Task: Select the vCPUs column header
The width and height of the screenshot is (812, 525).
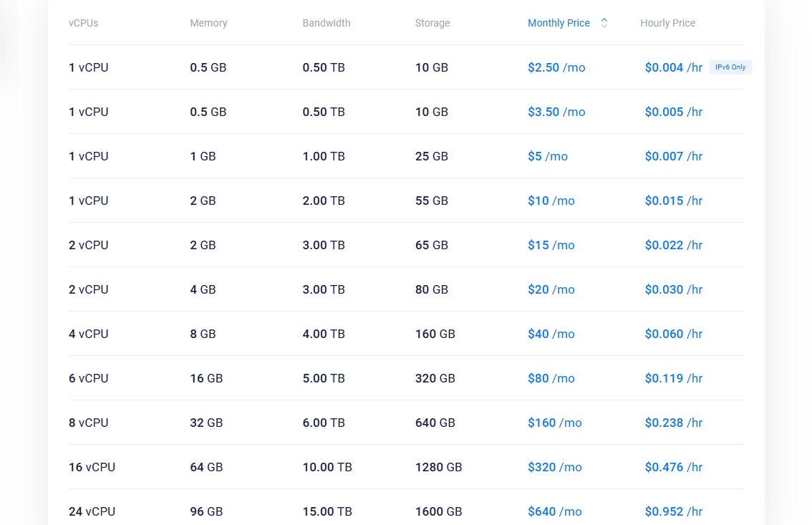Action: [83, 23]
